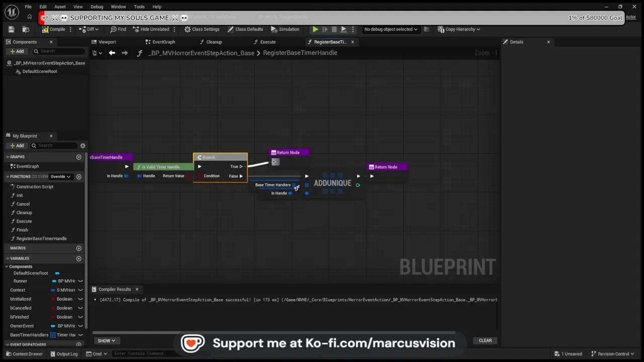Focus the My Blueprint search field
644x362 pixels.
point(53,146)
